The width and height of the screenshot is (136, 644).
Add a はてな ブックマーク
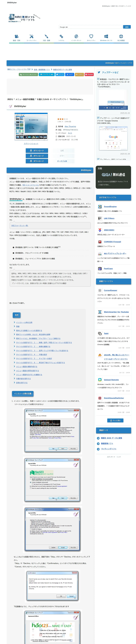click(47, 74)
